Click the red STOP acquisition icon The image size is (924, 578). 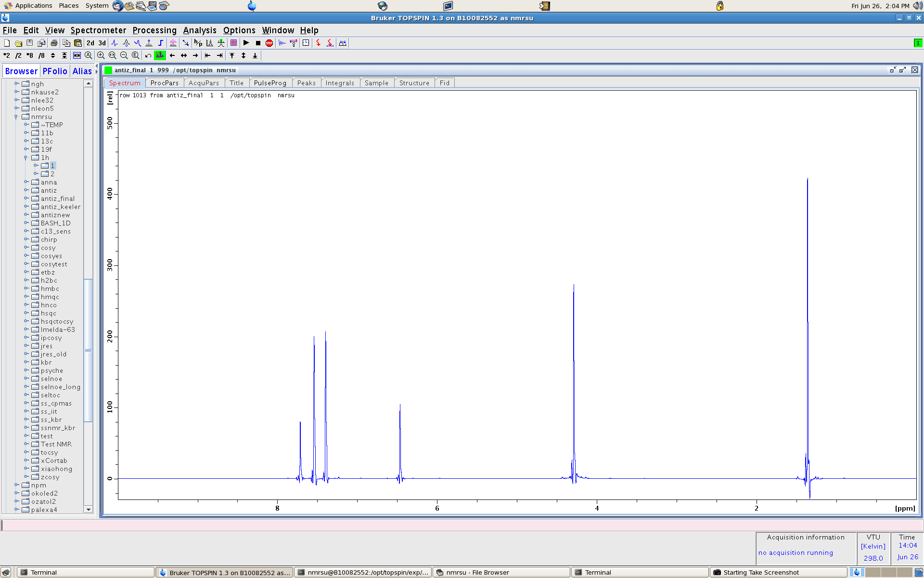[269, 43]
